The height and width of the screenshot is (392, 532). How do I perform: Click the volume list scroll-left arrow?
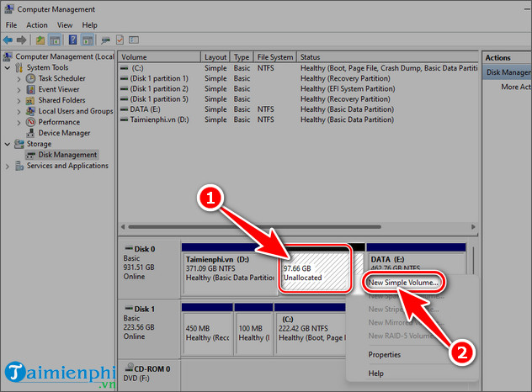click(123, 227)
